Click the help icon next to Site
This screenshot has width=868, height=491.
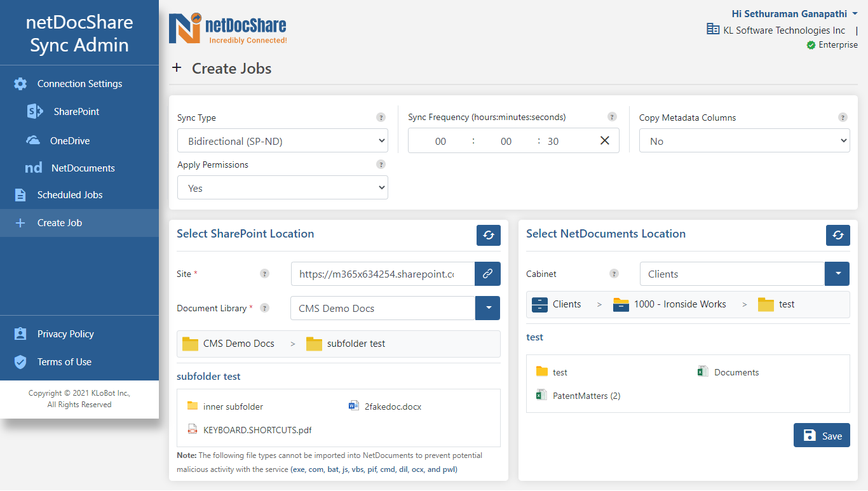pos(264,274)
